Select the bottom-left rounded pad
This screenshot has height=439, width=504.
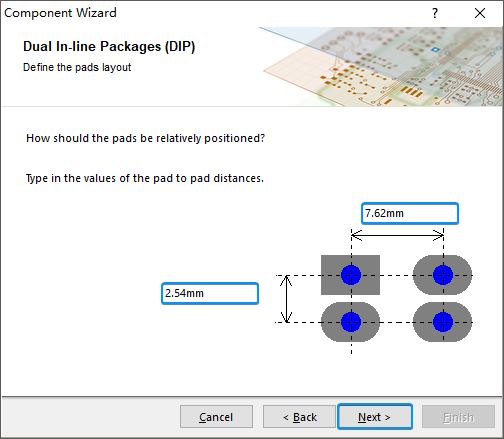(350, 322)
